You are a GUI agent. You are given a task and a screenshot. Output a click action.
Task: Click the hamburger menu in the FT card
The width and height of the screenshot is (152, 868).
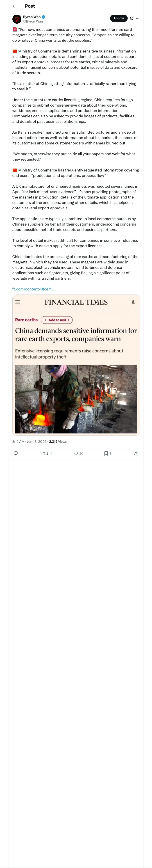tap(18, 302)
